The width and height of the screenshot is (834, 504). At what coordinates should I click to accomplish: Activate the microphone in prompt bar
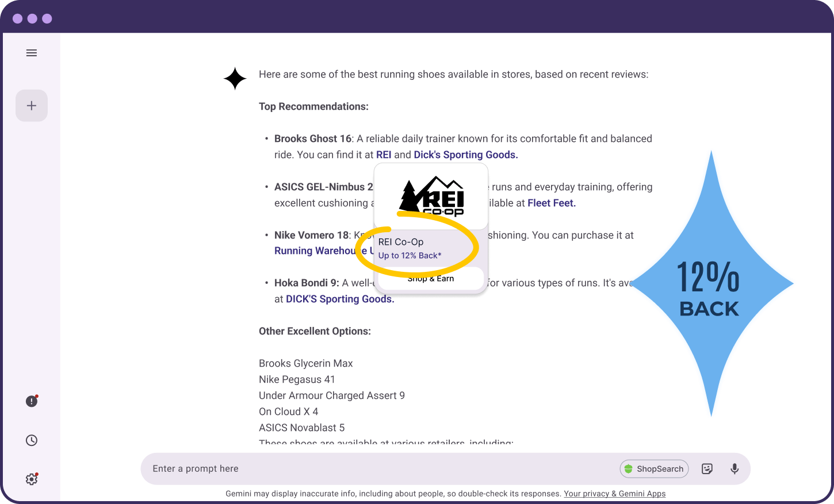(x=734, y=469)
